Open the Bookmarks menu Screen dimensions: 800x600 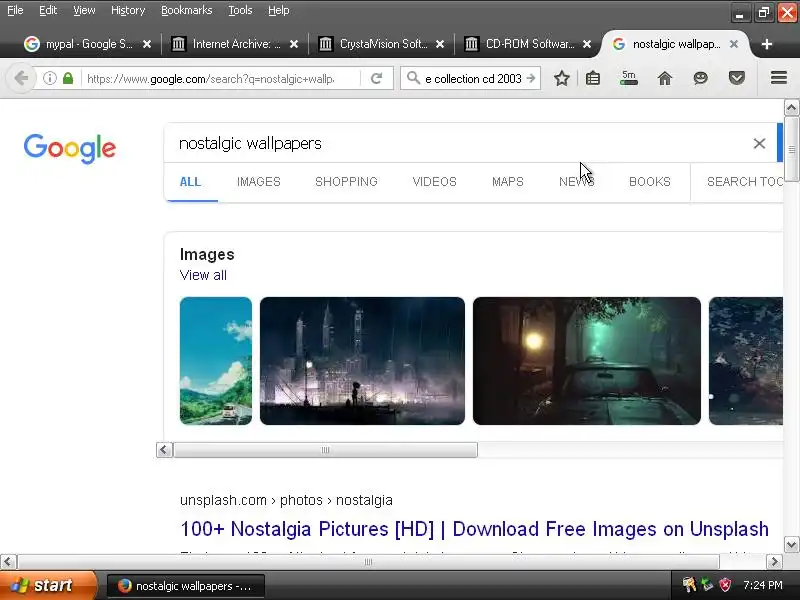pyautogui.click(x=186, y=10)
